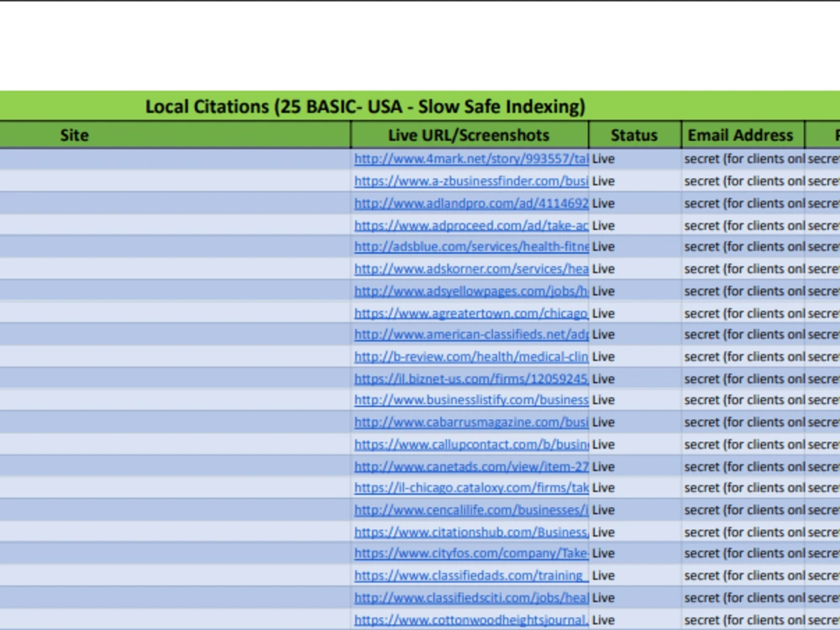Screen dimensions: 840x630
Task: Select the empty Site cell beside 4mark.net
Action: (176, 159)
